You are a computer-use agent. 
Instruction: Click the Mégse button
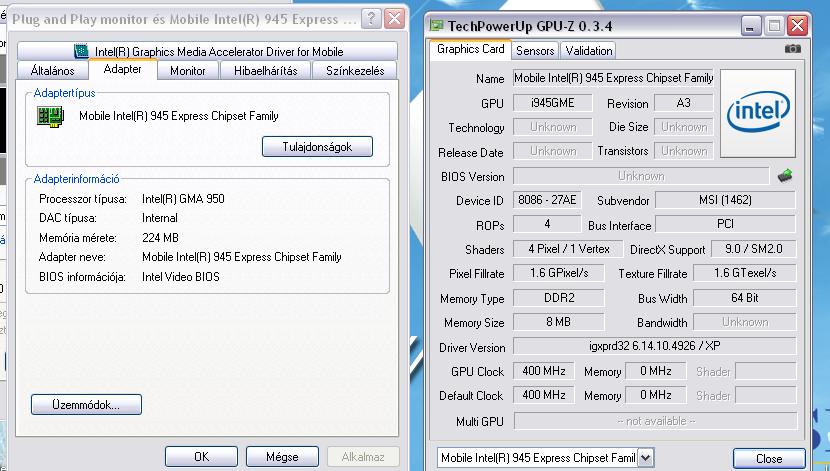coord(282,457)
